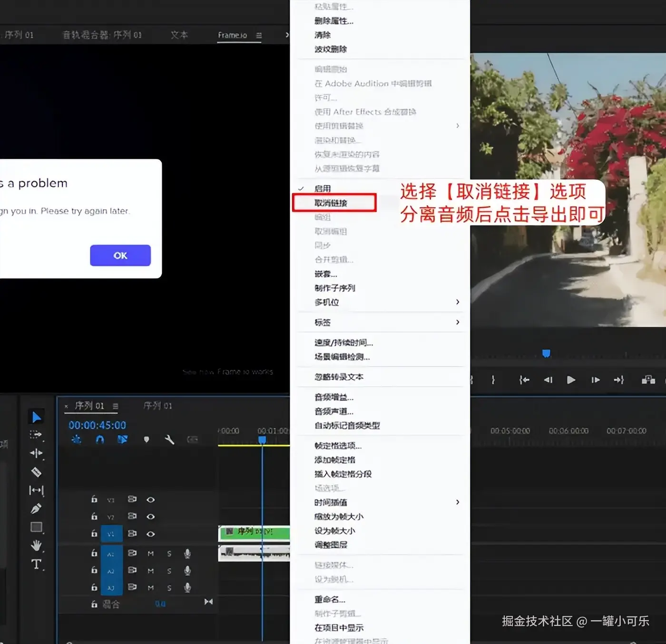666x644 pixels.
Task: Select the Selection tool arrow
Action: (36, 417)
